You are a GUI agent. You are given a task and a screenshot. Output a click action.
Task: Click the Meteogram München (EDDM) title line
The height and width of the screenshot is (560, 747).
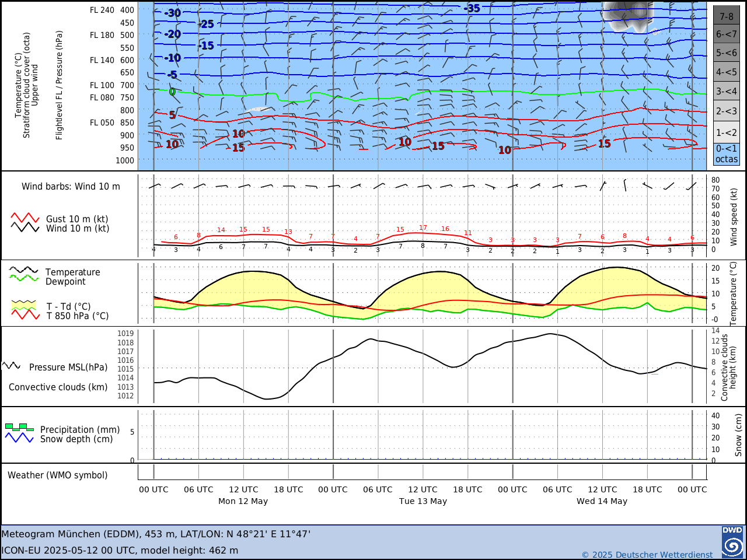(x=156, y=534)
